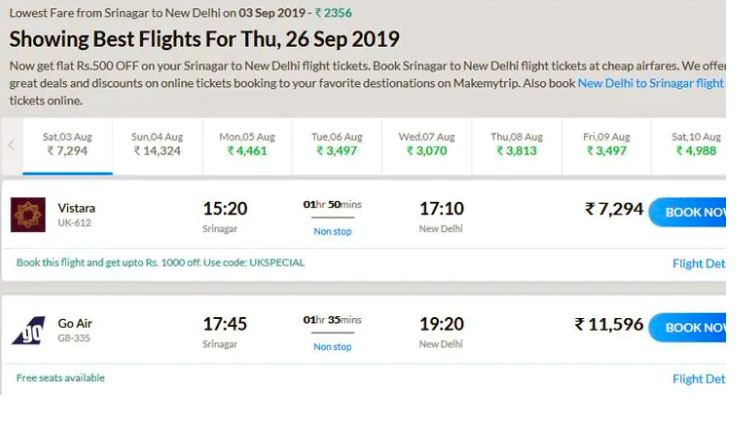Click the UKSPECIAL promo offer text

(x=160, y=263)
